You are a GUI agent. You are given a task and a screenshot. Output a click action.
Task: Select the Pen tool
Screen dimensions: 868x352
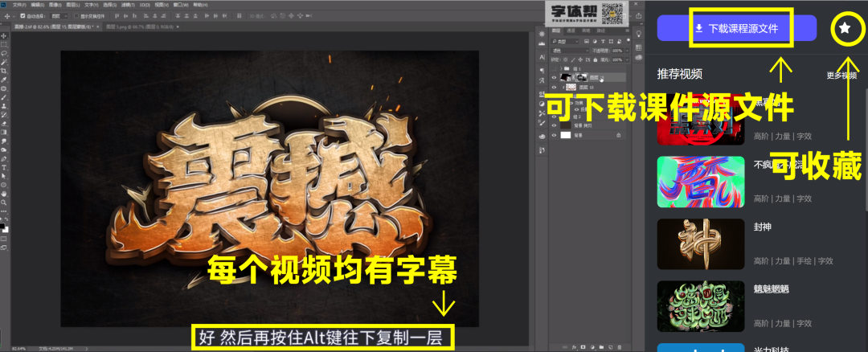[5, 158]
